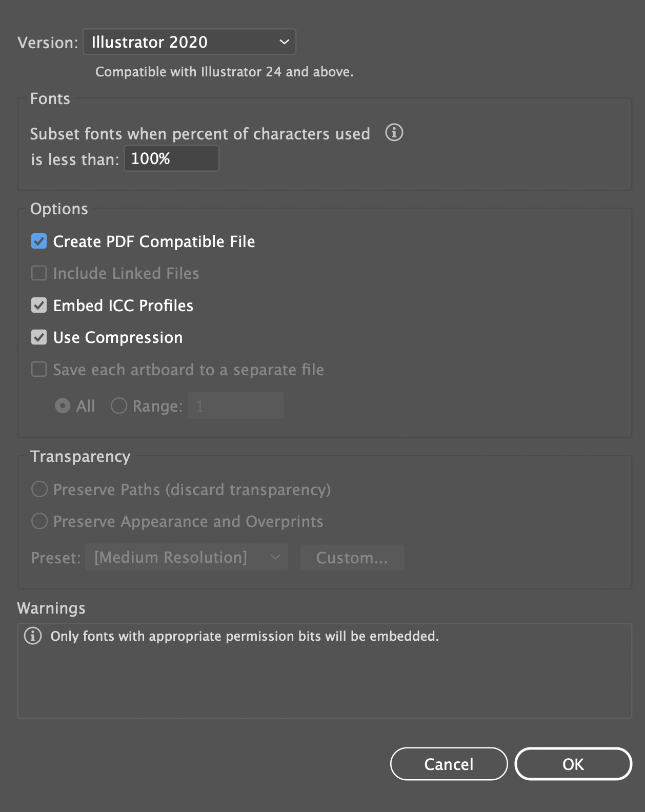Select the All artboards radio button
This screenshot has width=645, height=812.
63,406
